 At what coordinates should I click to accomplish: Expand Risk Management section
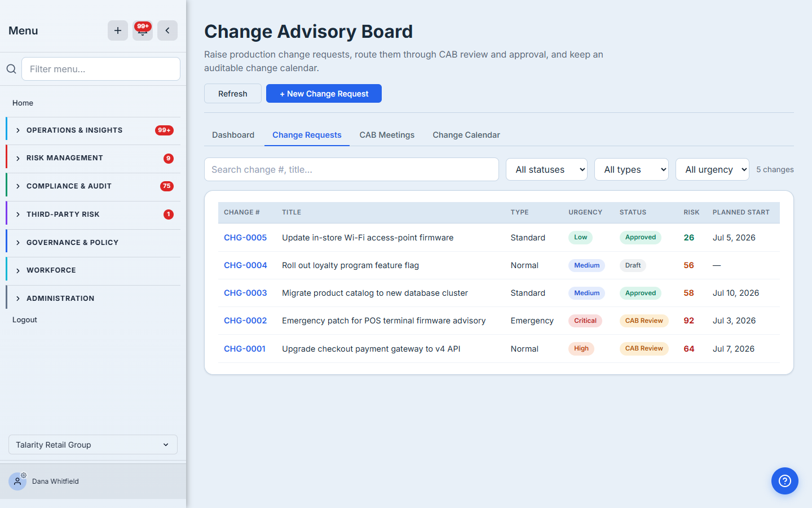(x=94, y=158)
